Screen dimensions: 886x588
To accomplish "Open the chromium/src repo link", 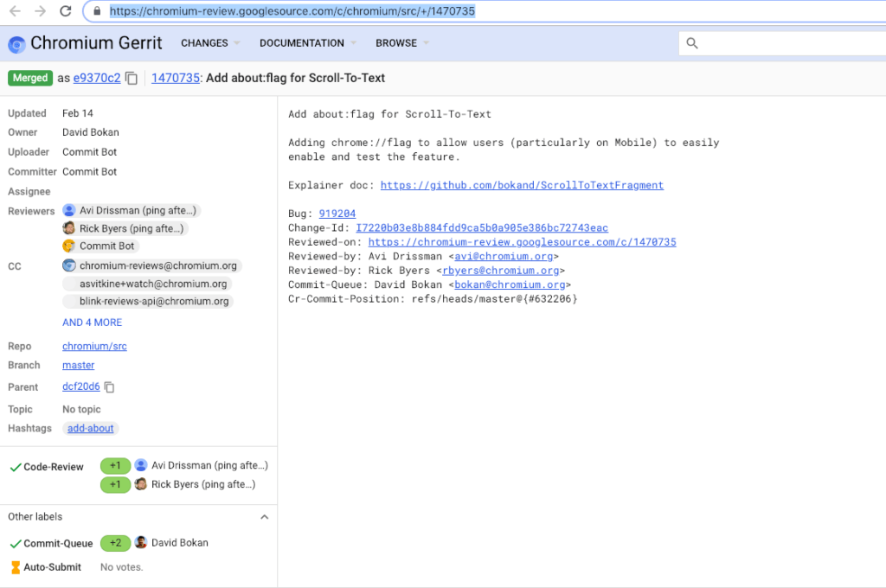I will (x=94, y=346).
